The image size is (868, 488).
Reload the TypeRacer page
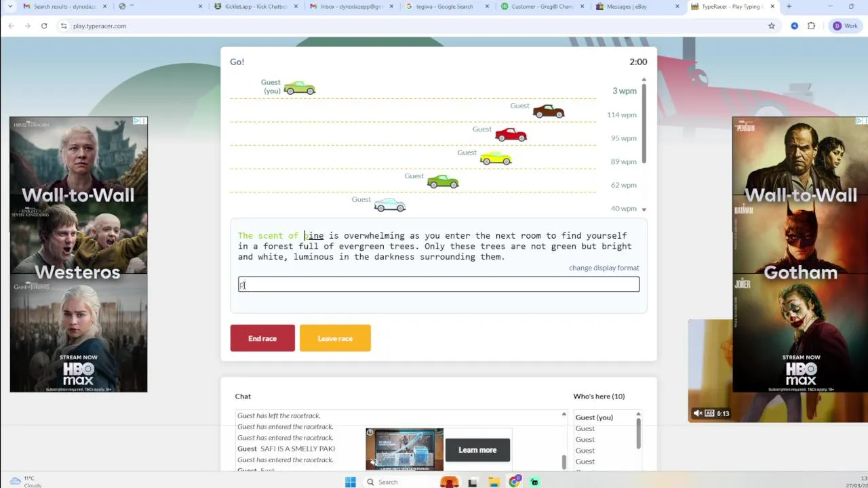[44, 26]
